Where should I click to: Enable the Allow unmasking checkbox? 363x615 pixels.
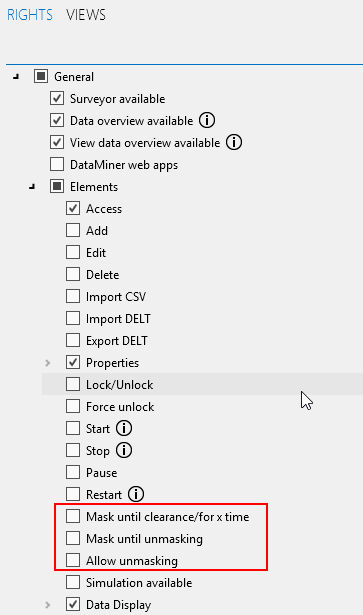click(73, 560)
